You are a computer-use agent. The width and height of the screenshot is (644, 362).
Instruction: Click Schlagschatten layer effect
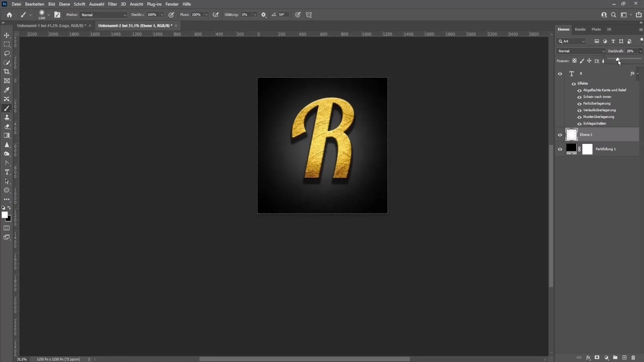594,123
